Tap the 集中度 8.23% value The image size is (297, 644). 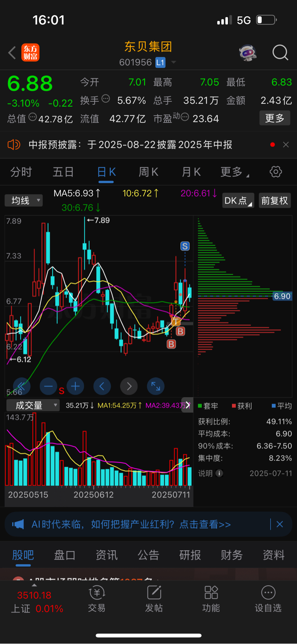pyautogui.click(x=280, y=459)
